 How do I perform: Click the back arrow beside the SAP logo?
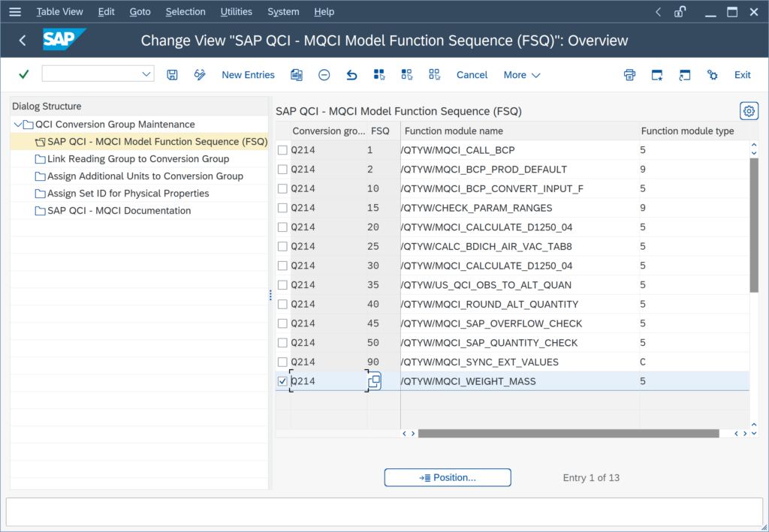23,41
